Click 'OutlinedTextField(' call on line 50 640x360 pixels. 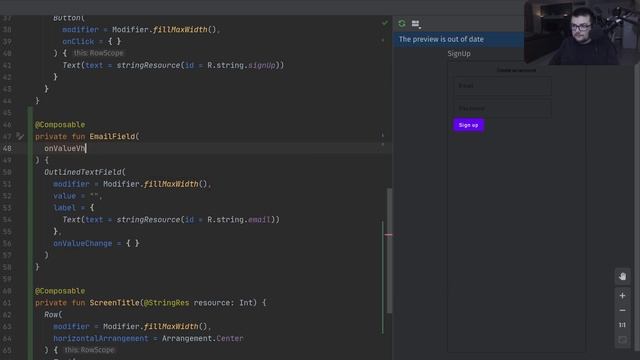85,172
